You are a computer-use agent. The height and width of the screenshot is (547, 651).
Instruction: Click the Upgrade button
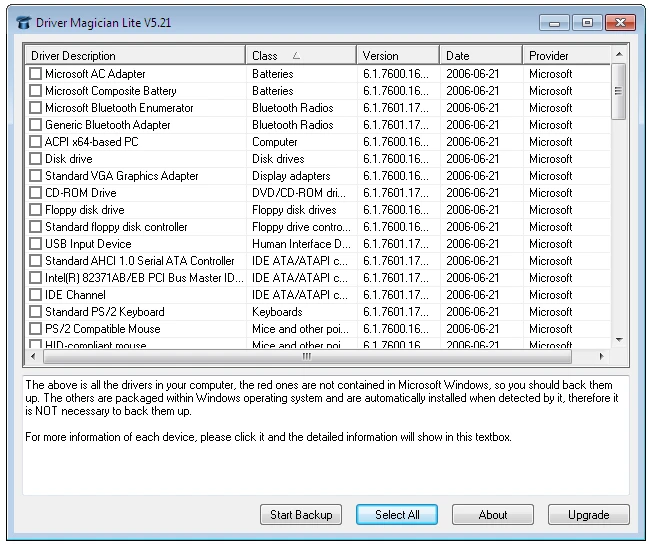(589, 515)
